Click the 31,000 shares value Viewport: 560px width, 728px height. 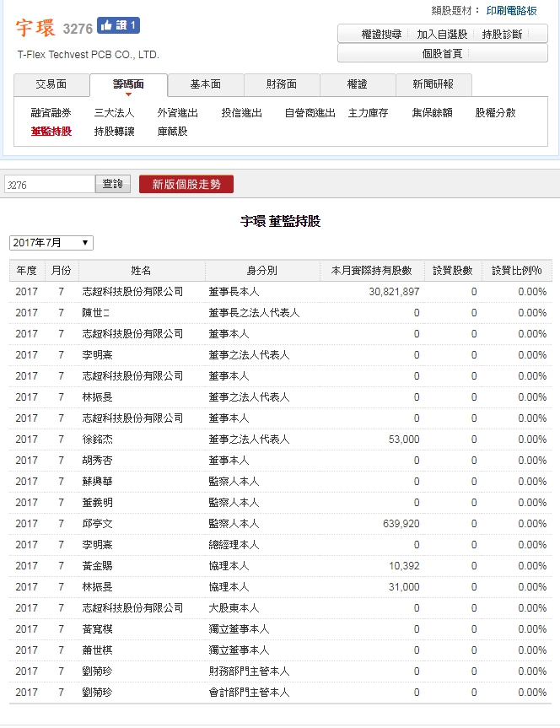tap(404, 587)
